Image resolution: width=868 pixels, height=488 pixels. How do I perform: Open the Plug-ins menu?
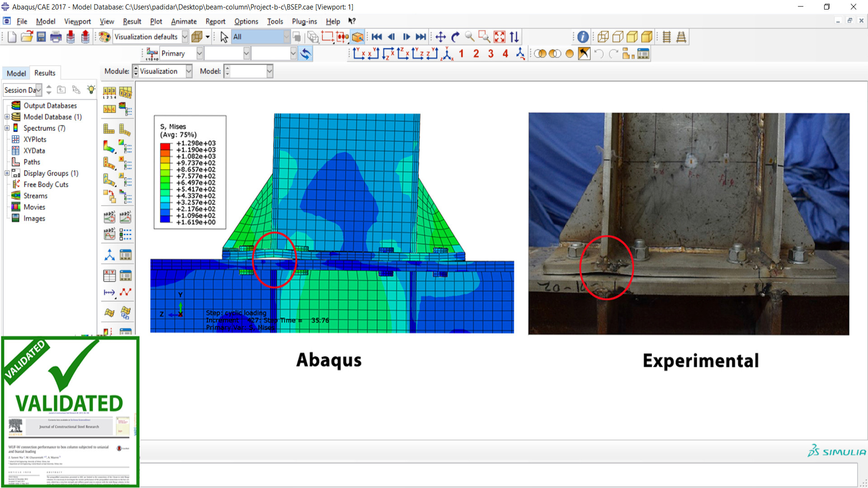(304, 21)
